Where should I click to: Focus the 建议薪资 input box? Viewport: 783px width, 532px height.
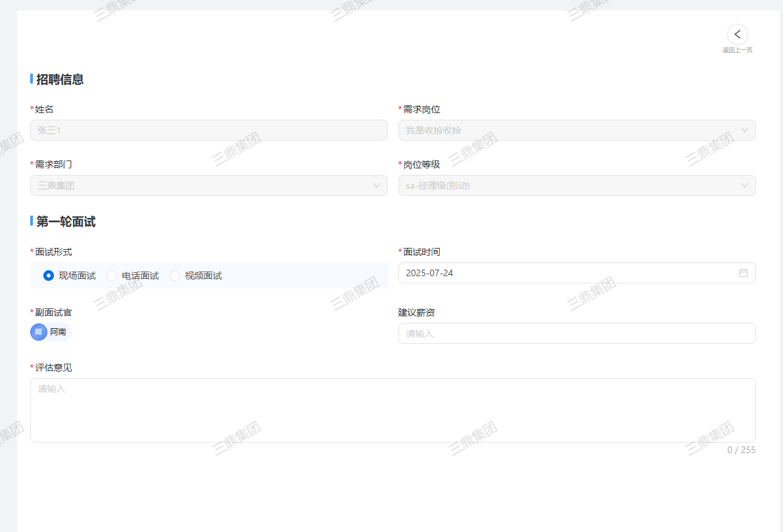click(577, 333)
